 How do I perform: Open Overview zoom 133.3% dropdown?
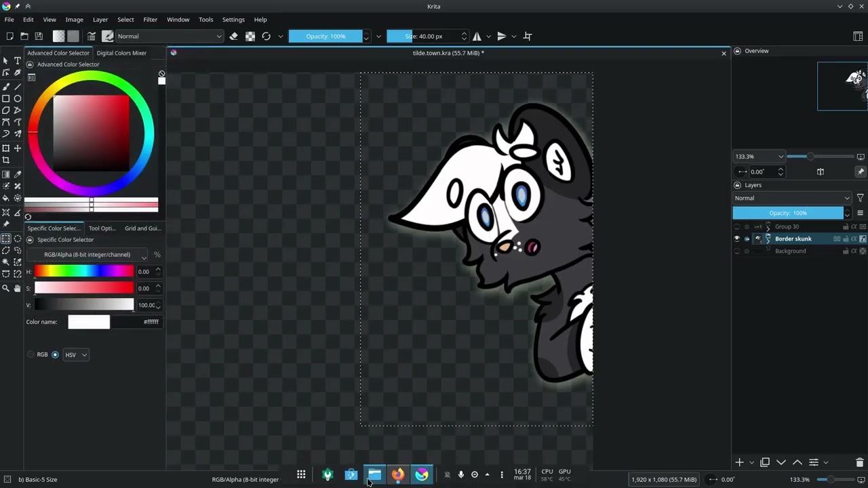pyautogui.click(x=759, y=157)
